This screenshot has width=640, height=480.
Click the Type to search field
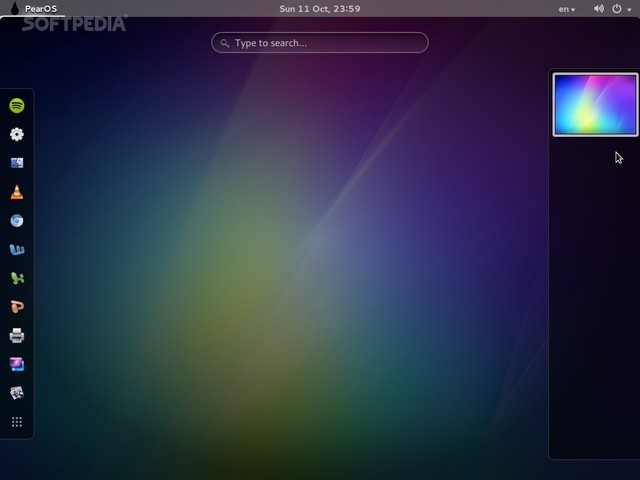(320, 43)
